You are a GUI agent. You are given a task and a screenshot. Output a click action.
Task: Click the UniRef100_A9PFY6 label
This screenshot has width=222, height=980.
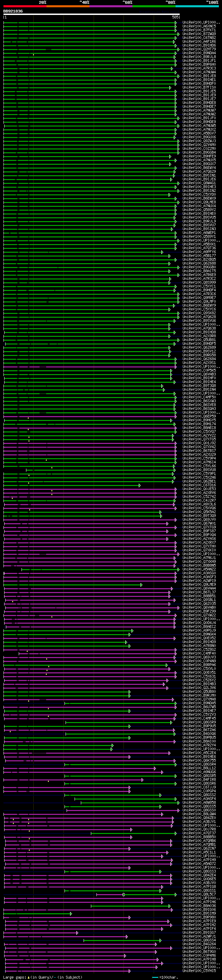[x=199, y=252]
